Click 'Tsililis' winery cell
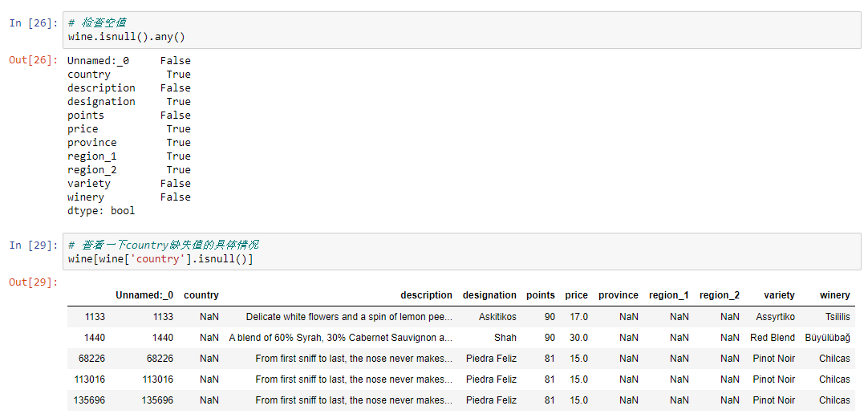 pyautogui.click(x=837, y=317)
